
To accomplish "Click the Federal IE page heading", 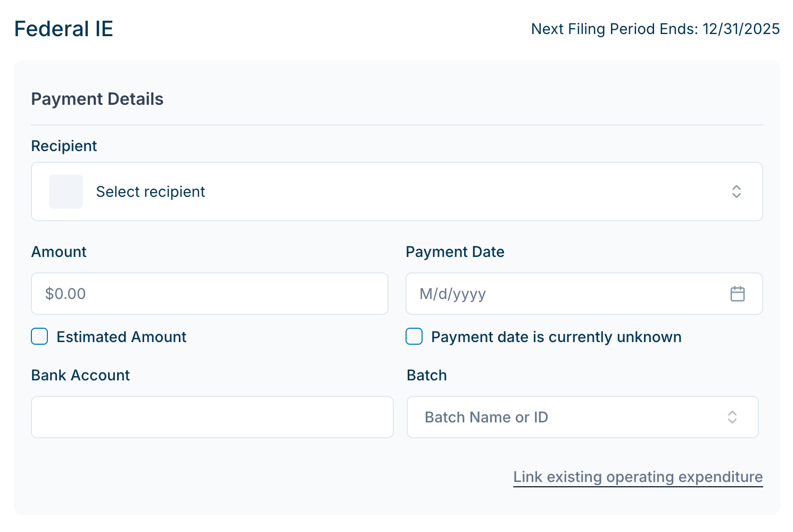I will pos(64,29).
